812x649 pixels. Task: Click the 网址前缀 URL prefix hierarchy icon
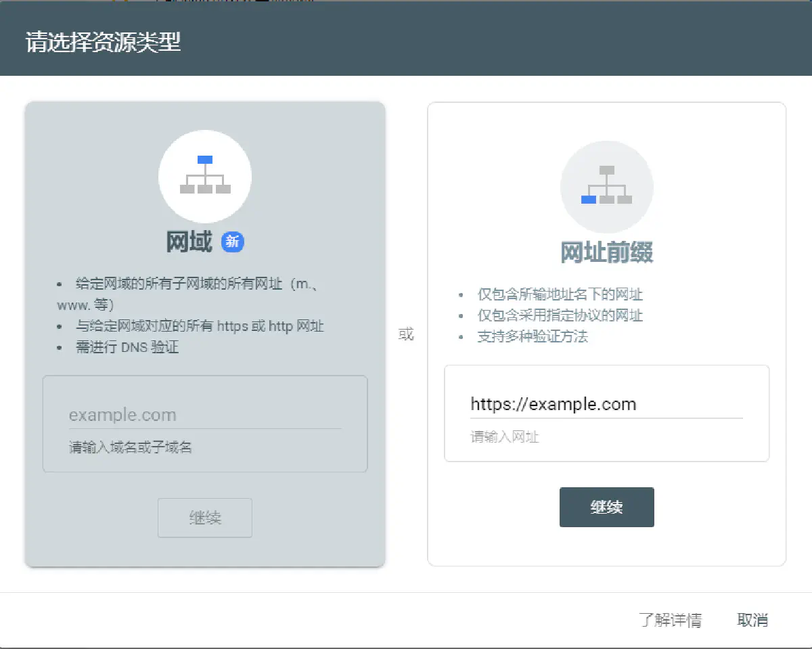pos(606,187)
